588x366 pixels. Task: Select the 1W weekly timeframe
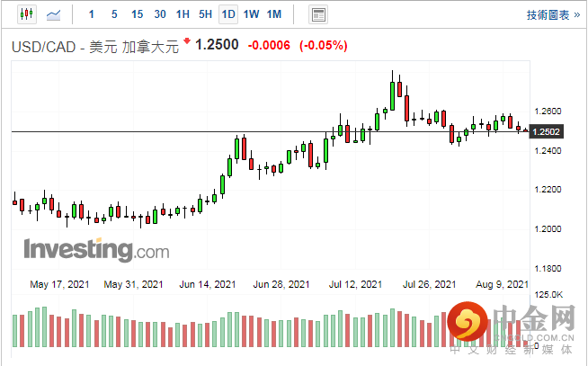pos(251,14)
